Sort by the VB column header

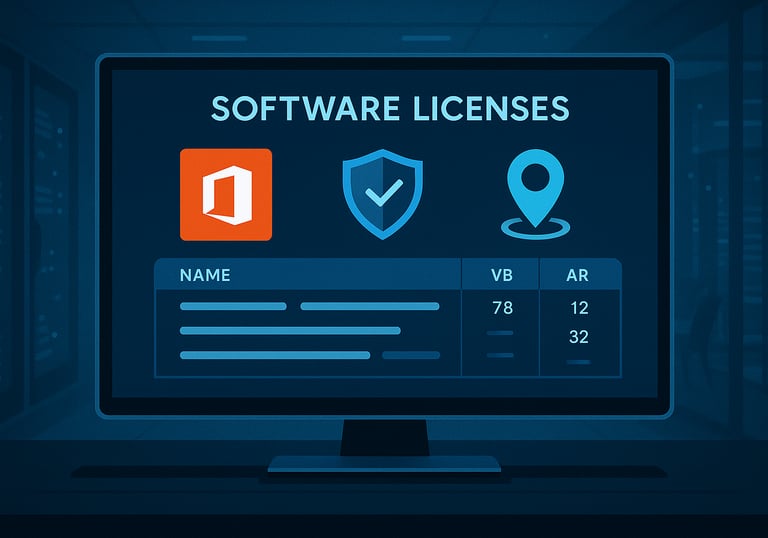[502, 275]
